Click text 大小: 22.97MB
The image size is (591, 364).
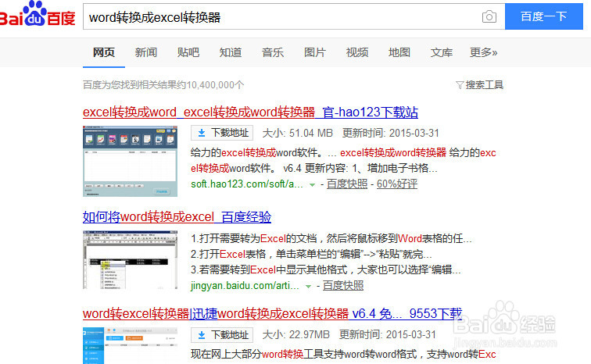pyautogui.click(x=295, y=334)
